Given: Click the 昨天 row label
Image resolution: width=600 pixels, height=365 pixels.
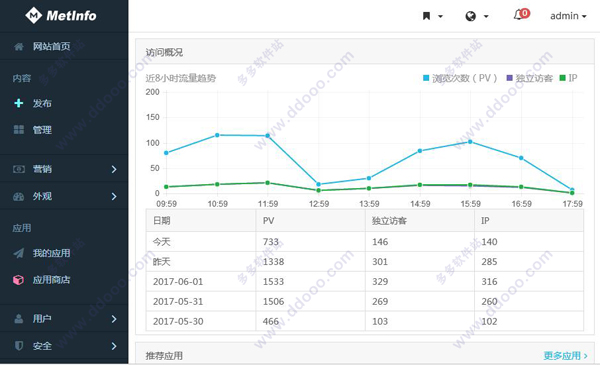Looking at the screenshot, I should click(x=161, y=262).
